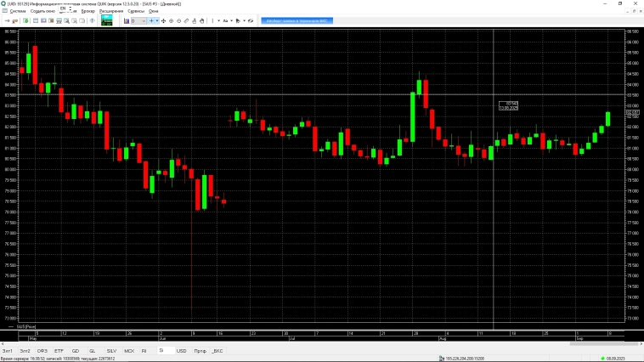The image size is (644, 362).
Task: Open the Брокер menu
Action: tap(88, 11)
